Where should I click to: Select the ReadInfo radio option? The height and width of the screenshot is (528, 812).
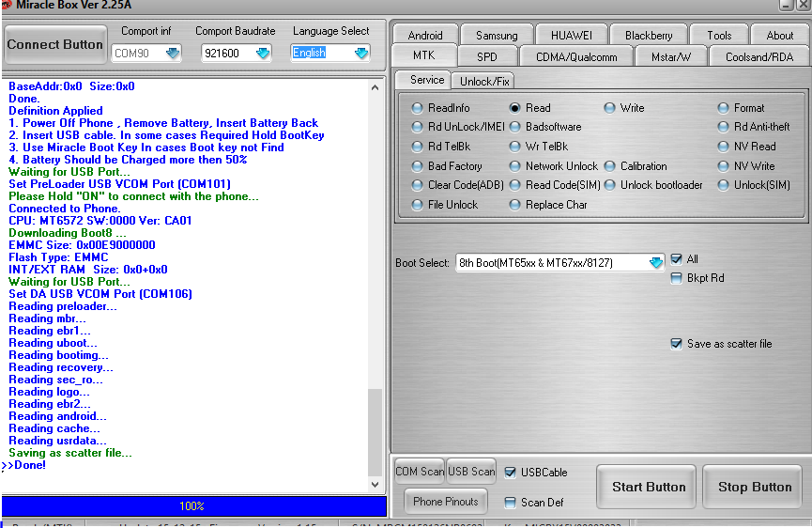(x=440, y=108)
